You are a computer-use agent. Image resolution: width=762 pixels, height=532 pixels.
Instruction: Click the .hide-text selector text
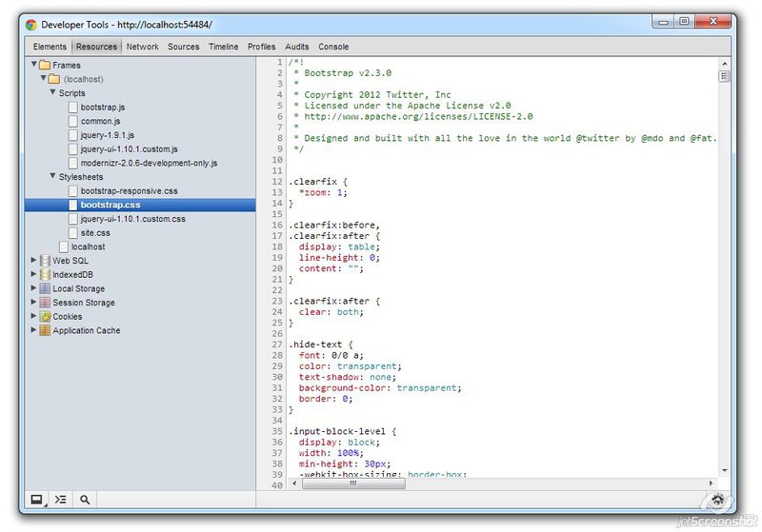pyautogui.click(x=315, y=345)
